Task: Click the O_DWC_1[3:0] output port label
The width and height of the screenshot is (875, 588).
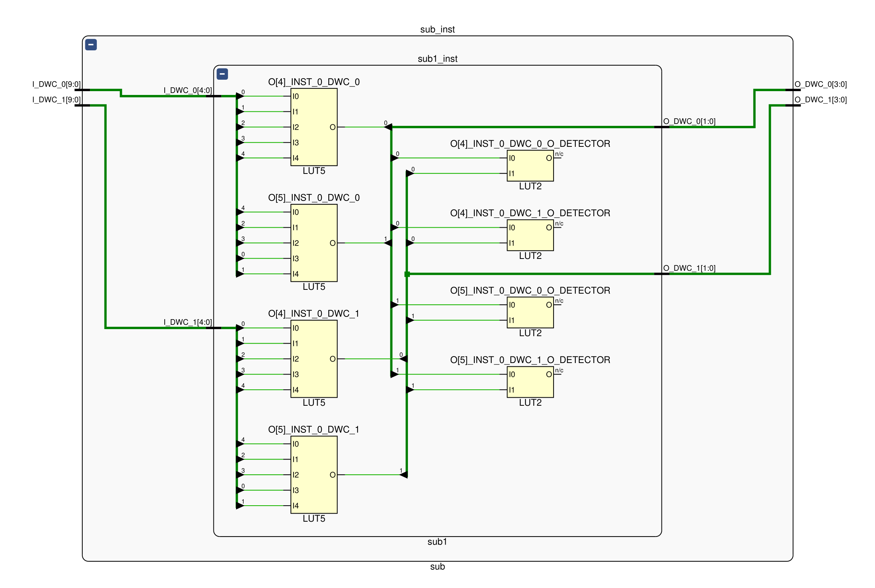Action: (x=820, y=100)
